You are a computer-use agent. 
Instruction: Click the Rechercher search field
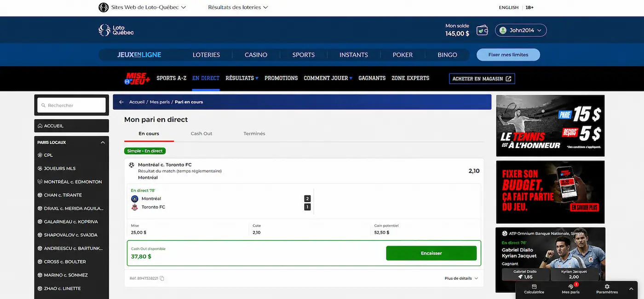(71, 105)
